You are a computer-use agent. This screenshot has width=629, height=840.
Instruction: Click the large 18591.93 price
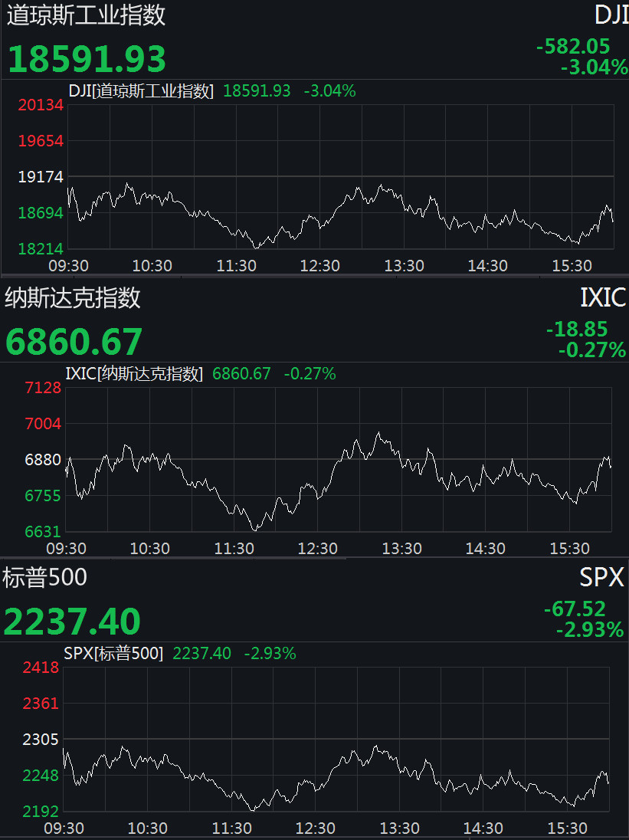tap(87, 59)
